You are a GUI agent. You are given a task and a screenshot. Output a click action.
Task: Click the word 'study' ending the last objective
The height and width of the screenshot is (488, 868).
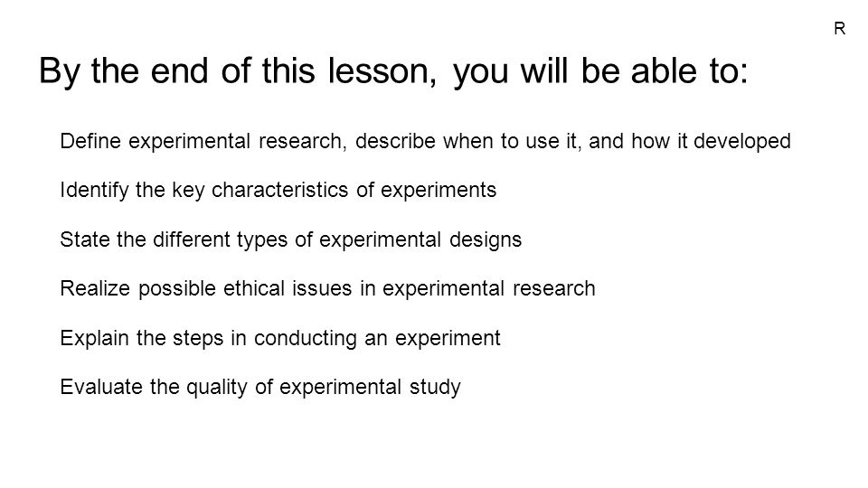point(435,388)
